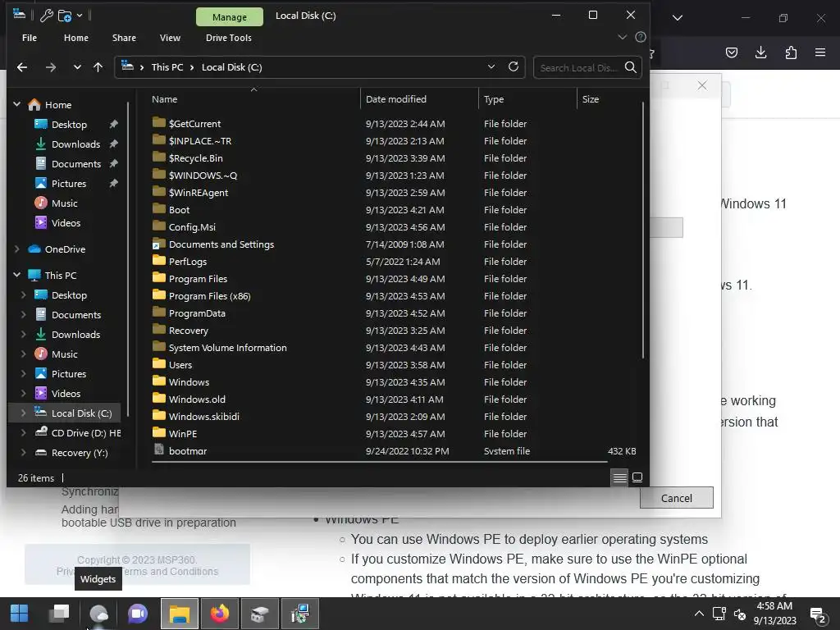Click the file list vertical scrollbar

click(x=643, y=231)
